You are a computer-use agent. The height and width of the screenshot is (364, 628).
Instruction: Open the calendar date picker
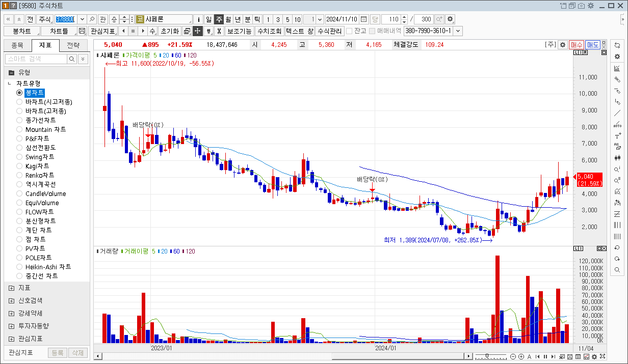point(363,19)
